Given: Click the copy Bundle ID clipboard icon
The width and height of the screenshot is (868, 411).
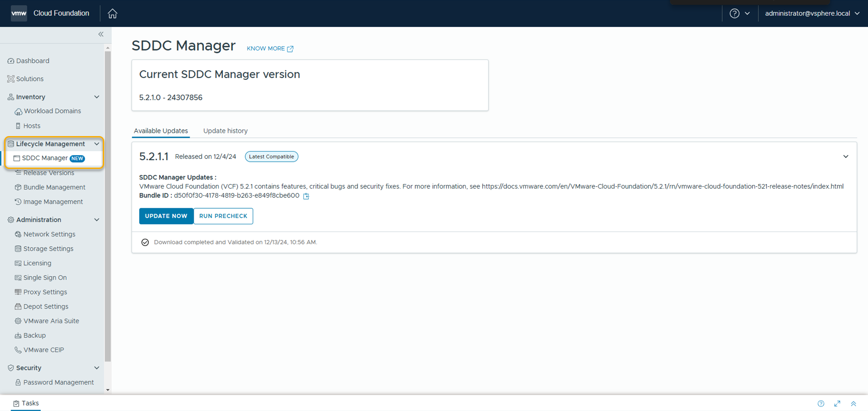Looking at the screenshot, I should pos(306,196).
